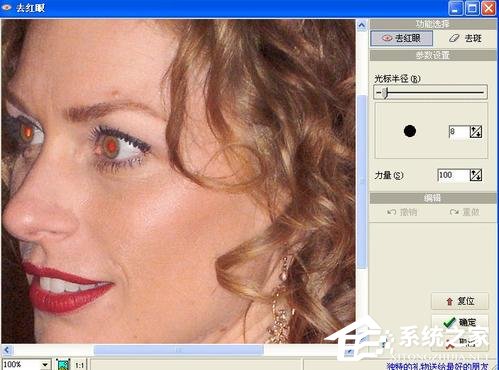Switch to the 去斑 spot removal tool

click(x=465, y=38)
